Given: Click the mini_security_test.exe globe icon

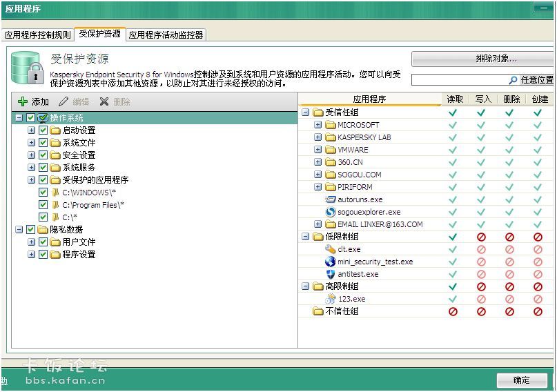Looking at the screenshot, I should pos(331,262).
